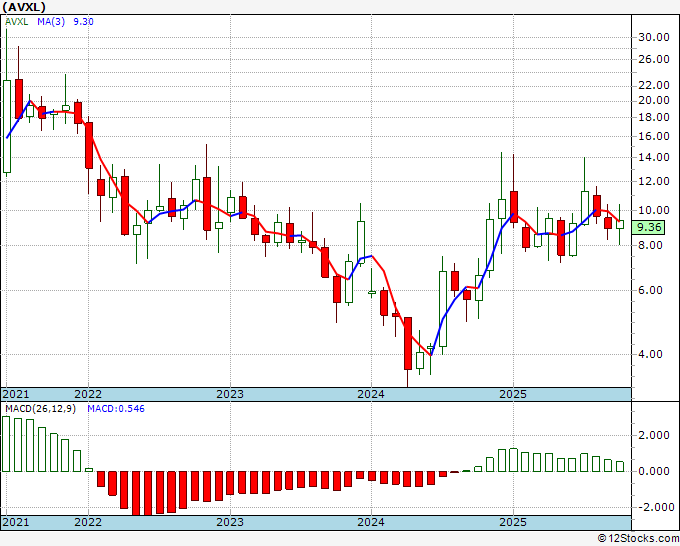The height and width of the screenshot is (546, 680).
Task: Click the 14.00 price axis label
Action: click(x=653, y=157)
